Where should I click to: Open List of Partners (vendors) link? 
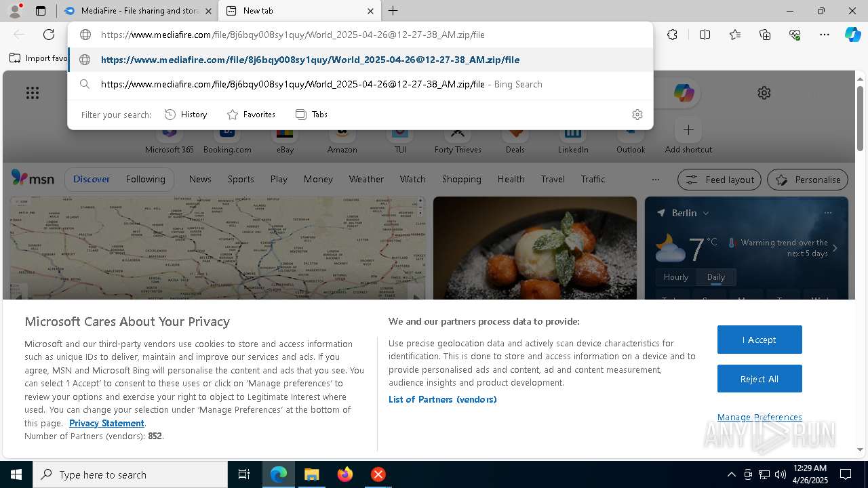[x=442, y=399]
